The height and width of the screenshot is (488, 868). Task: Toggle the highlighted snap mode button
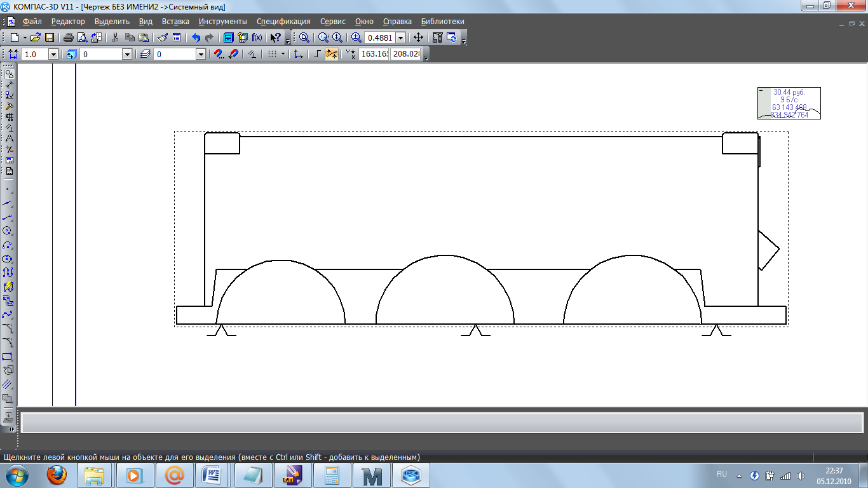332,55
